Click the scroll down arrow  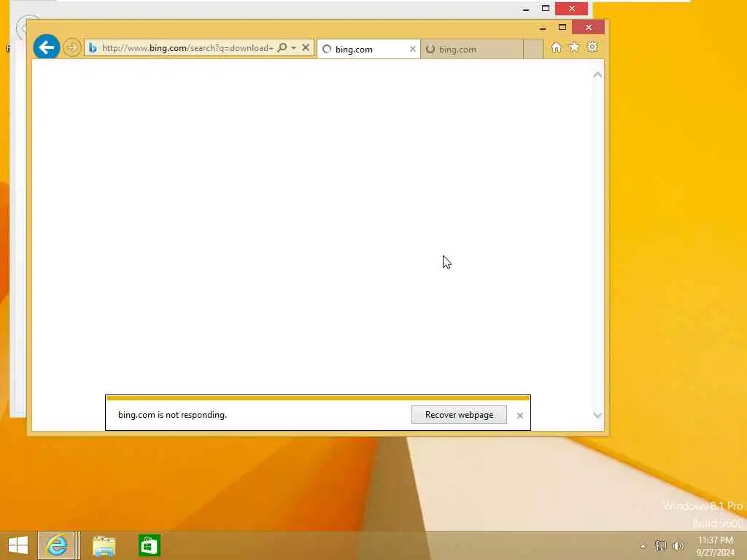pos(597,415)
